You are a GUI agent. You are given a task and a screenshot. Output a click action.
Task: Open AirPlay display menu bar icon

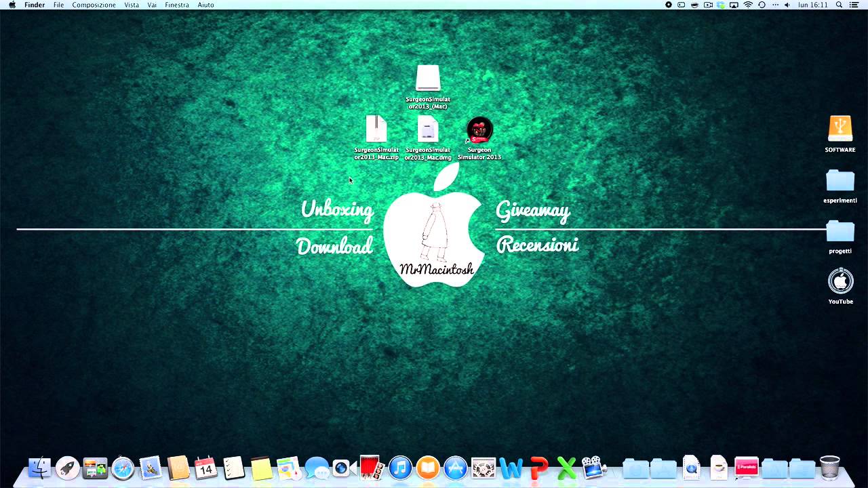[734, 5]
